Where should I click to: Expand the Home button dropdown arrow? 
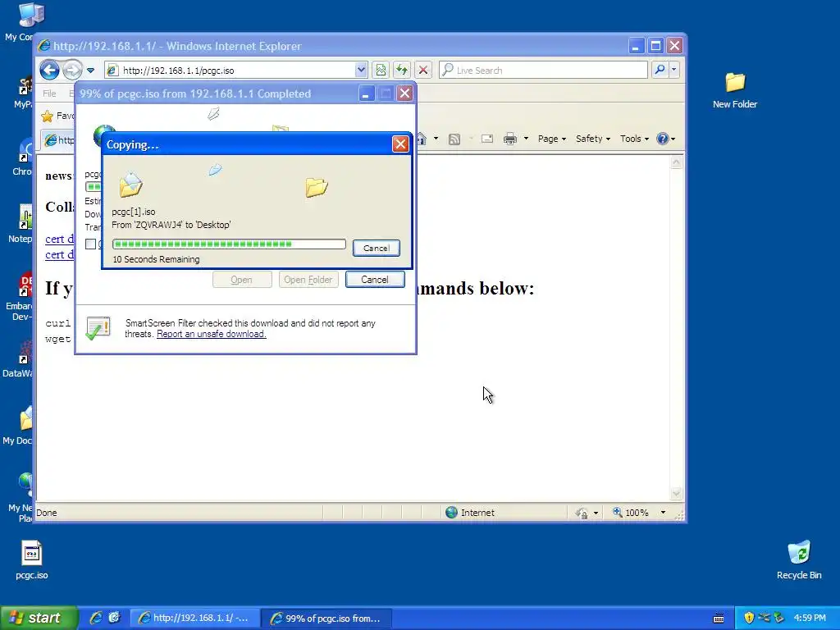tap(436, 139)
